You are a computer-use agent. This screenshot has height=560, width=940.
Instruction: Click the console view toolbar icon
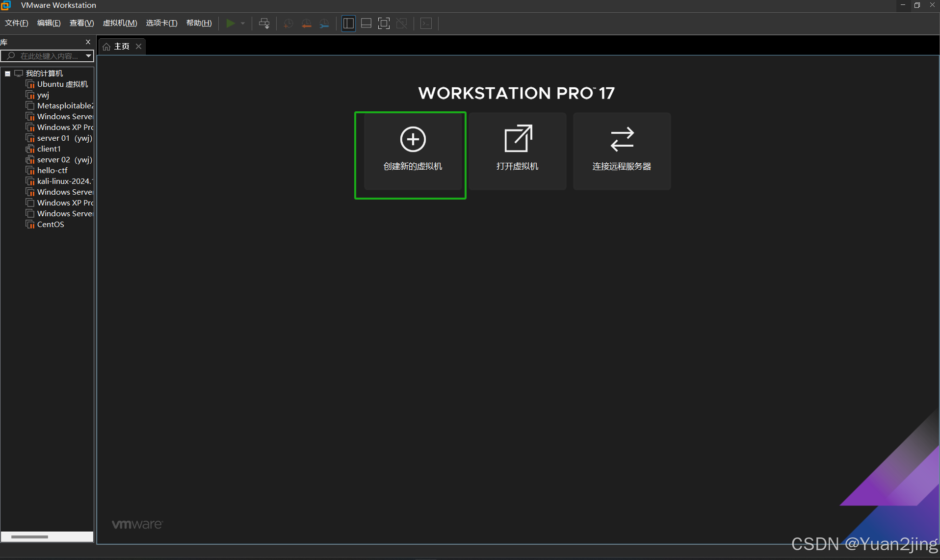click(426, 23)
